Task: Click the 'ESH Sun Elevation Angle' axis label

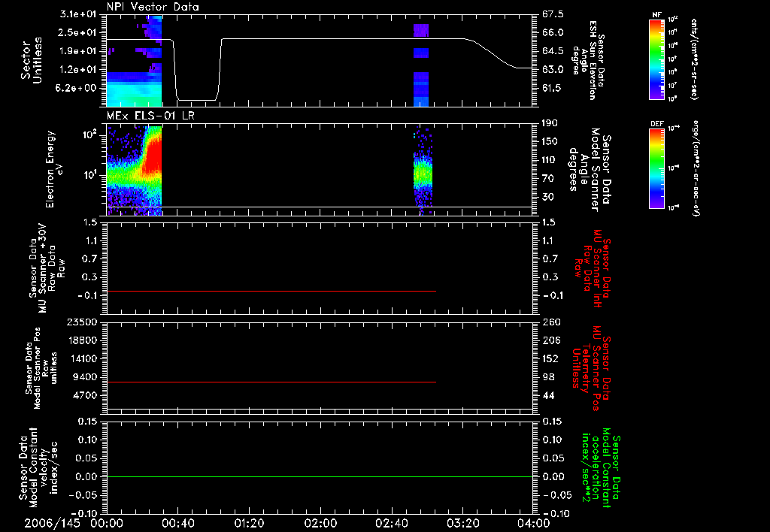Action: click(588, 61)
